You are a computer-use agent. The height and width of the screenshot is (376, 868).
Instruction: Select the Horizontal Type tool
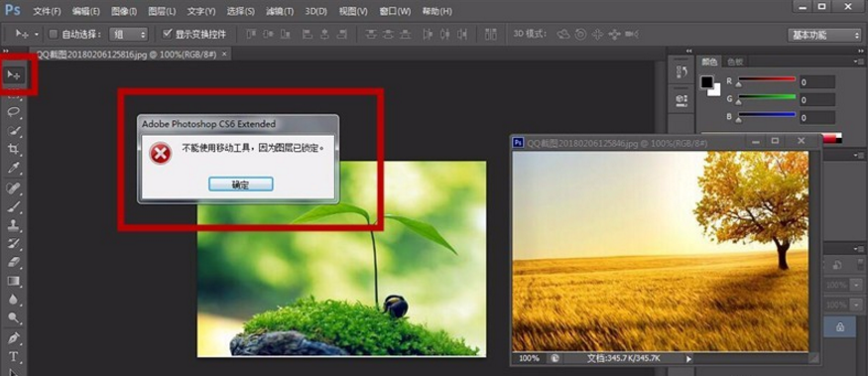click(x=13, y=356)
